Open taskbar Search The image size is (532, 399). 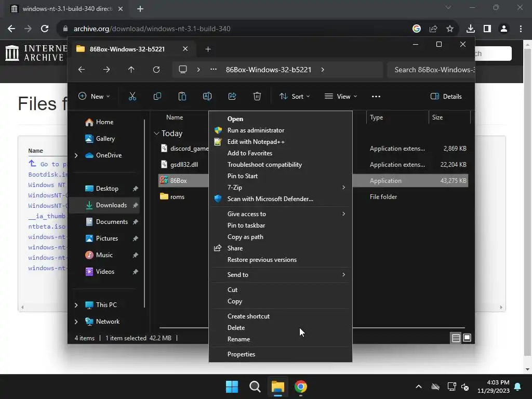coord(255,387)
